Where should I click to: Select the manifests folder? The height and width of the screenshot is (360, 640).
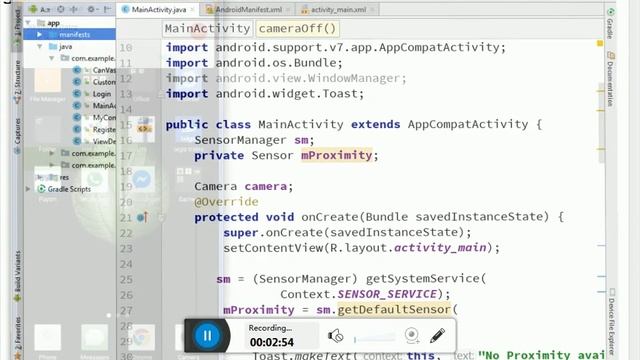click(x=69, y=35)
